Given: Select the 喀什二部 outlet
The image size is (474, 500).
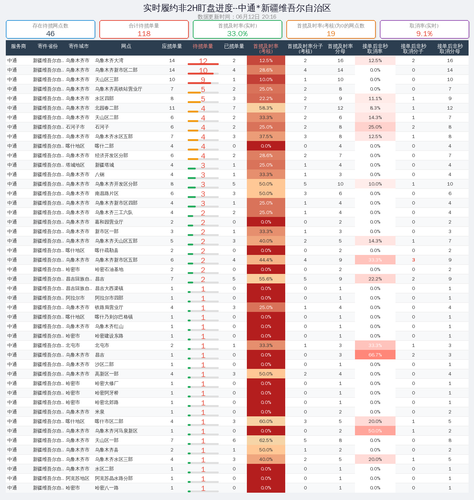Looking at the screenshot, I should pyautogui.click(x=104, y=146).
